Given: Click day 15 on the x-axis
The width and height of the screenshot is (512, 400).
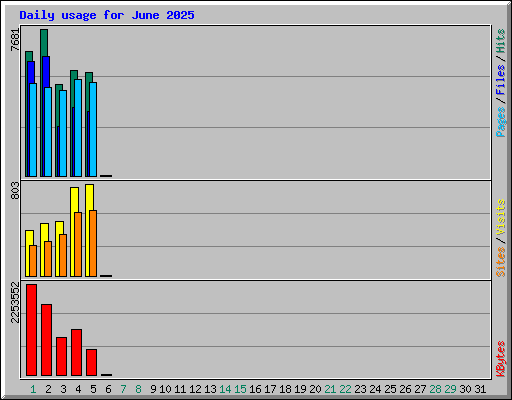Looking at the screenshot, I should pos(240,389).
